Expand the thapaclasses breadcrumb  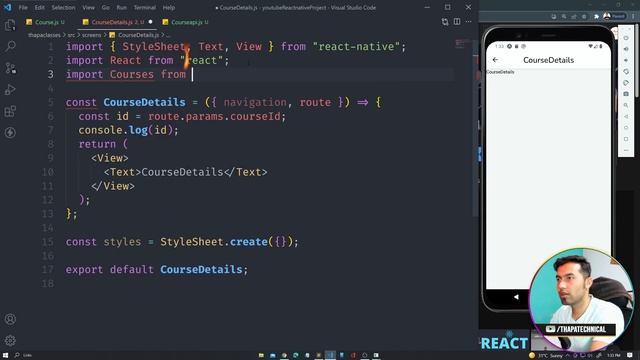point(44,35)
